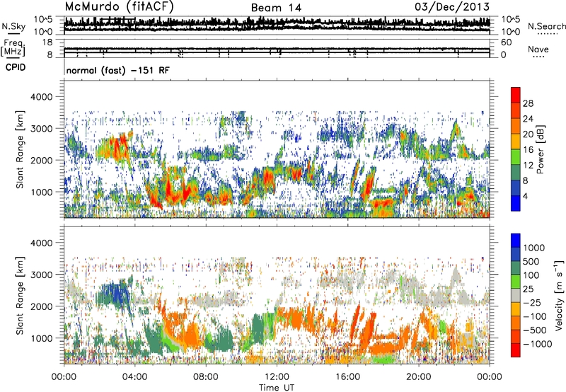Pick the yellow-orange -25 to -100 Velocity segment
Screen dimensions: 566x392
pos(516,309)
